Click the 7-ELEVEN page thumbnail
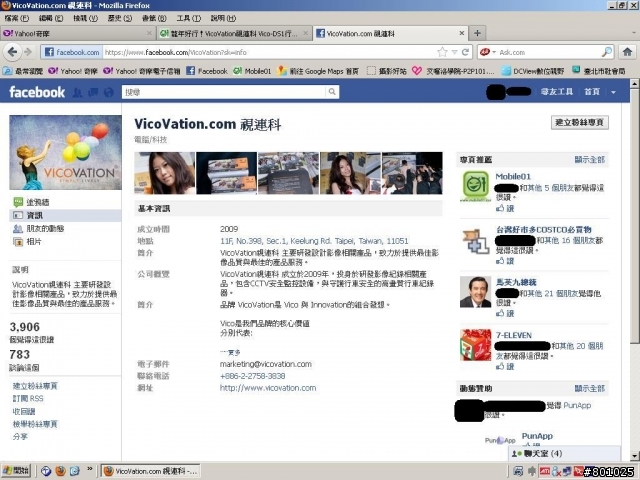 476,345
